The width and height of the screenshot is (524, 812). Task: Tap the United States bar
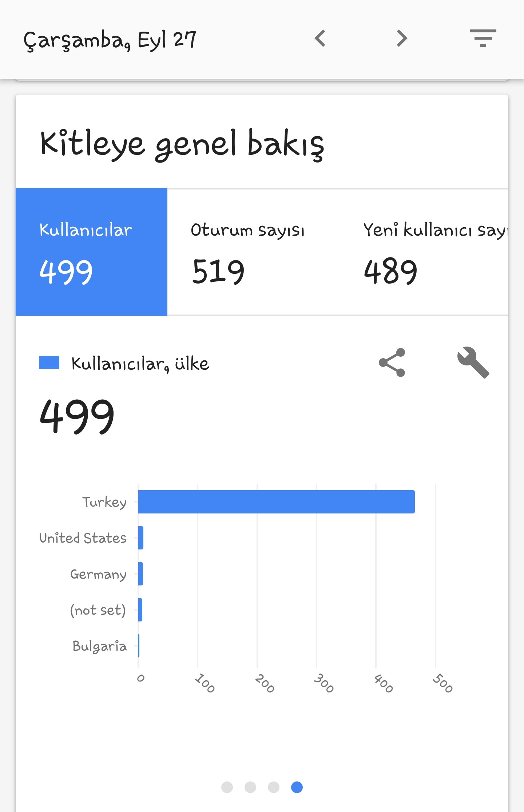141,538
